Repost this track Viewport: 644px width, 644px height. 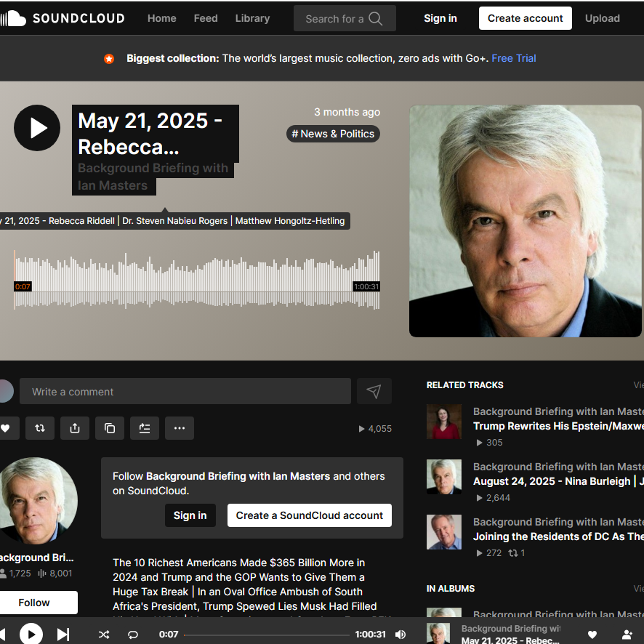click(40, 428)
